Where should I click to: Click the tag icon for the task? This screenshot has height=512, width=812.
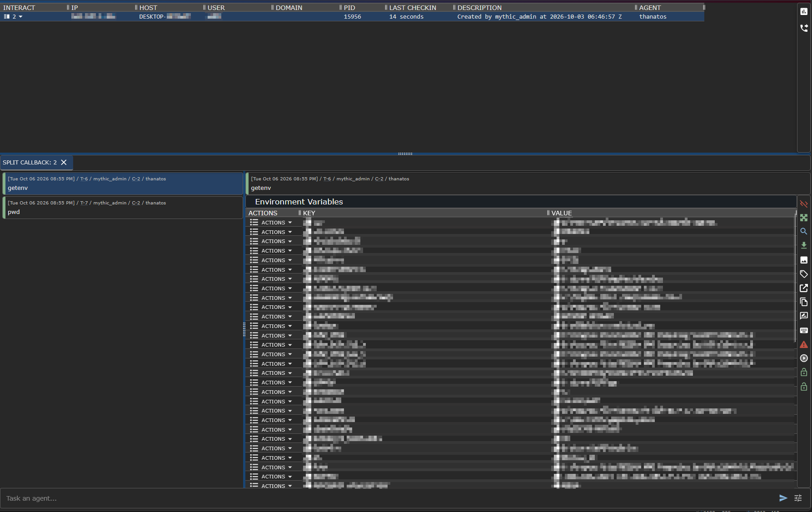[x=804, y=274]
